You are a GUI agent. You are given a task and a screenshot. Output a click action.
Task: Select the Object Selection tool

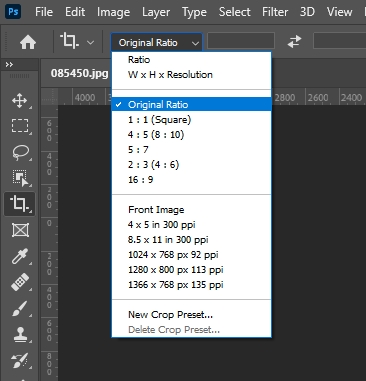tap(20, 178)
